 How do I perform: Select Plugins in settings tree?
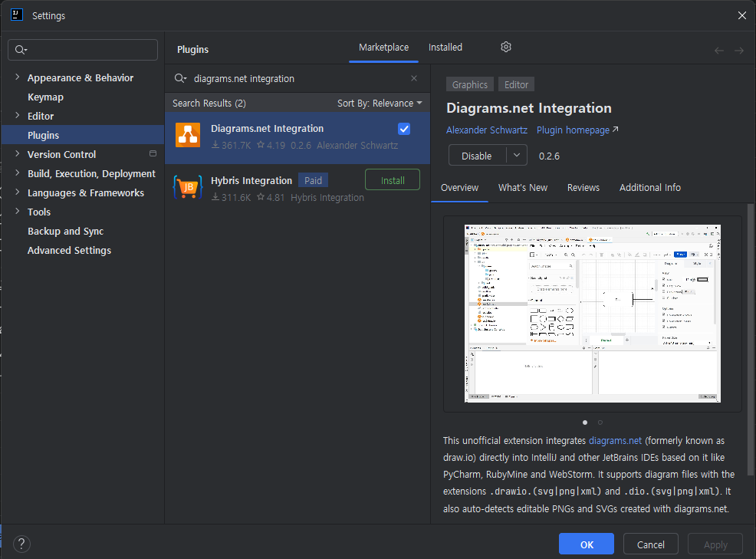coord(83,135)
